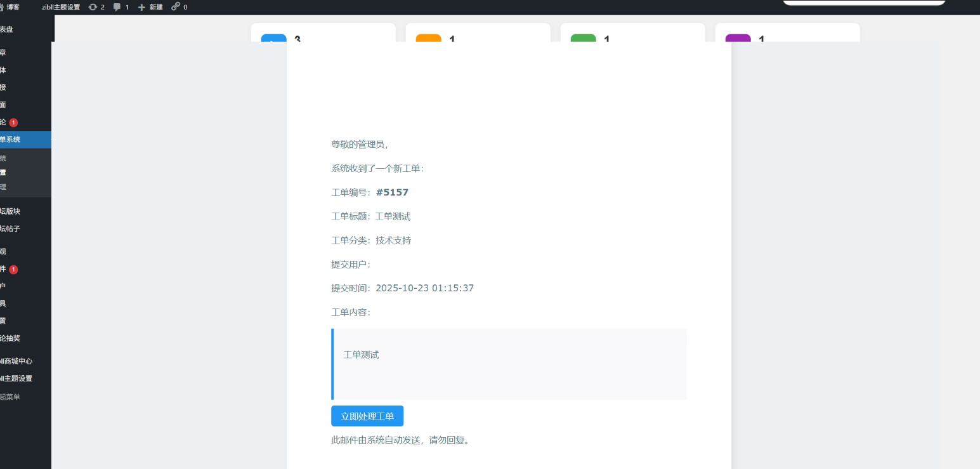Open 论坛版块 in the sidebar
980x469 pixels.
point(14,211)
